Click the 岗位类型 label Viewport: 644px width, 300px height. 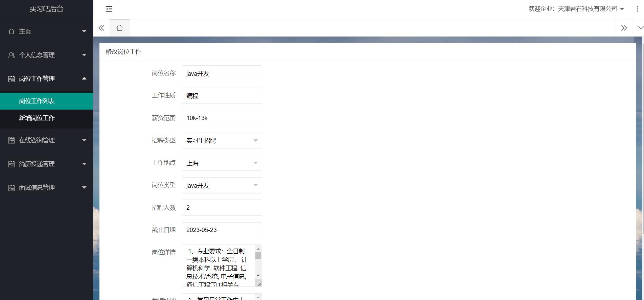click(164, 185)
